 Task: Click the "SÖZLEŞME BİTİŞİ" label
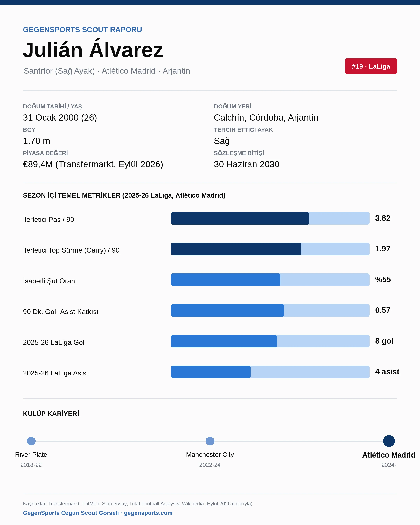coord(239,153)
